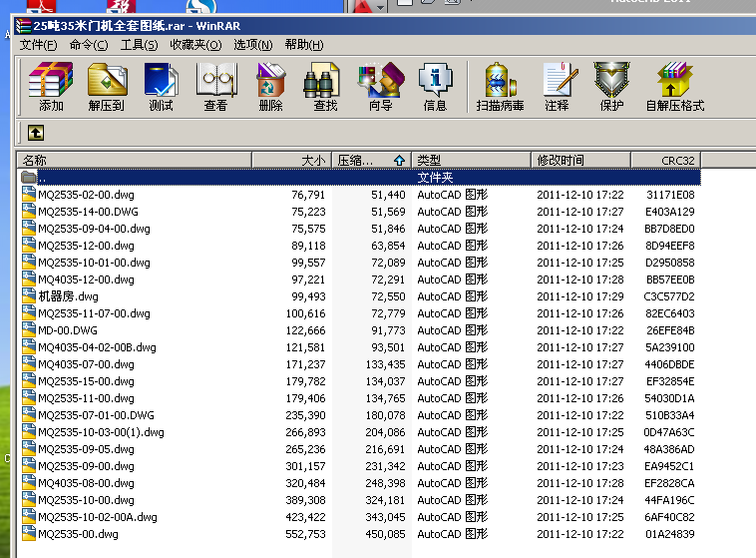
Task: Click the file icon of MD-00.DWG
Action: 29,329
